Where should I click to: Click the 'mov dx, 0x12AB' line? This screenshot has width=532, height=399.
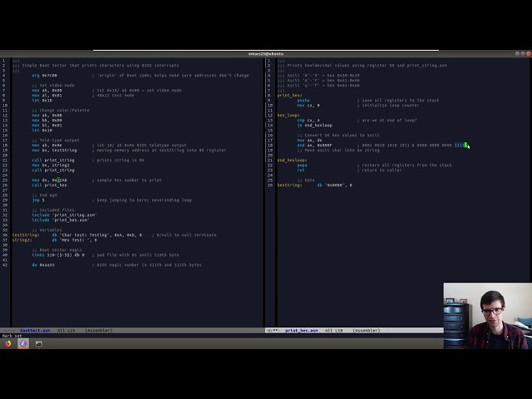point(49,180)
